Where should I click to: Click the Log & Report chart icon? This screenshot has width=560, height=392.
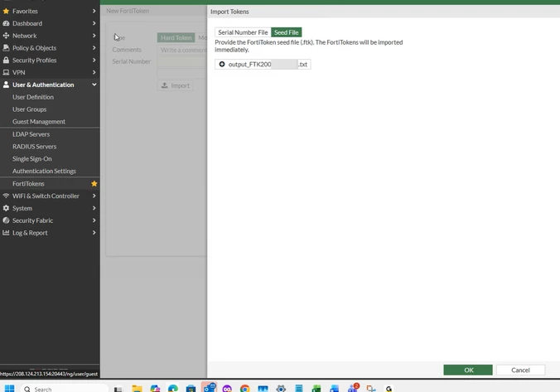tap(6, 233)
